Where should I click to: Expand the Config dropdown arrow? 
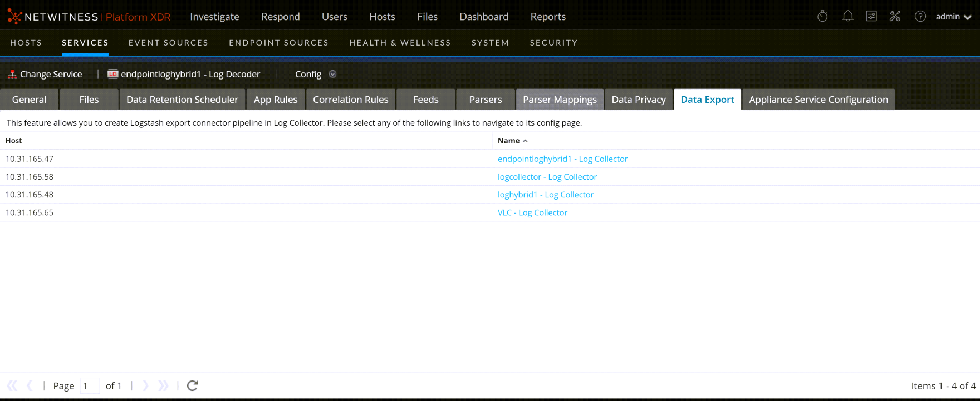click(332, 74)
